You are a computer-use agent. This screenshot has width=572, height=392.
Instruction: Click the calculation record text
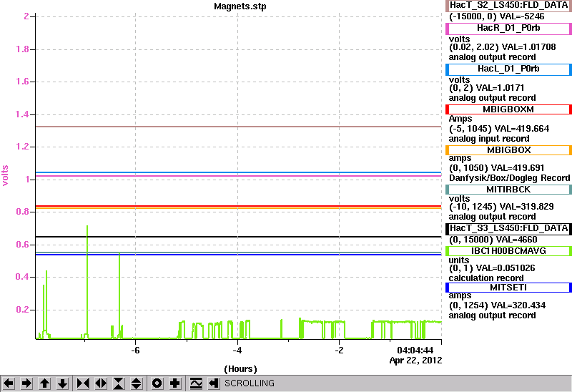click(x=486, y=278)
